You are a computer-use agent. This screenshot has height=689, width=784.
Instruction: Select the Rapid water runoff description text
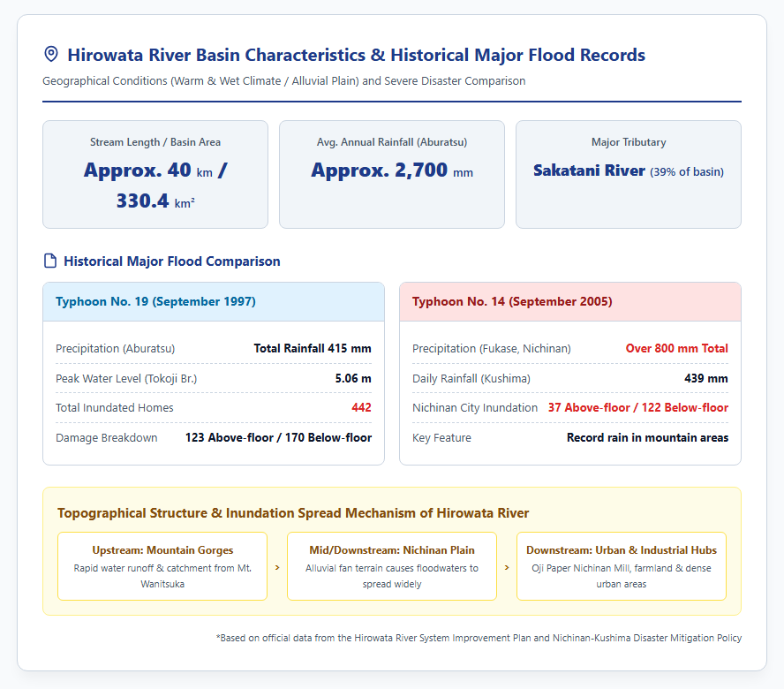(x=162, y=576)
